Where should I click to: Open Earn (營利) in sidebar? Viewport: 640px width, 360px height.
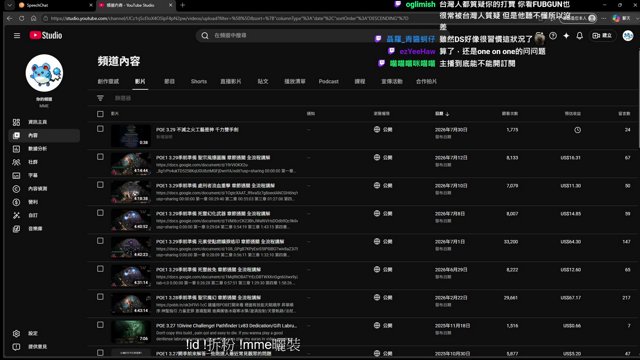pos(44,202)
